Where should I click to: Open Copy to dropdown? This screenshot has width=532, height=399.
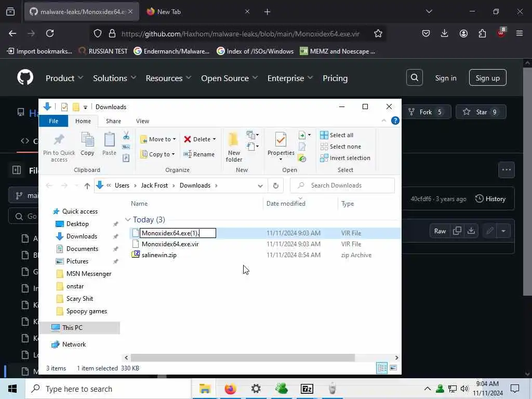tap(158, 154)
